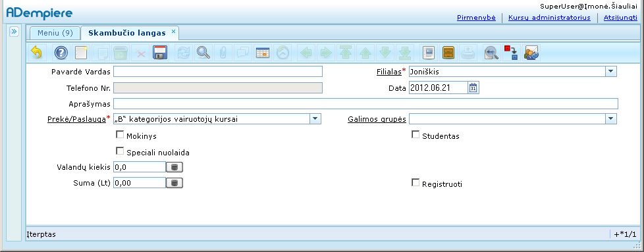Click the left-arrow Parent record icon
Image resolution: width=644 pixels, height=252 pixels.
306,53
